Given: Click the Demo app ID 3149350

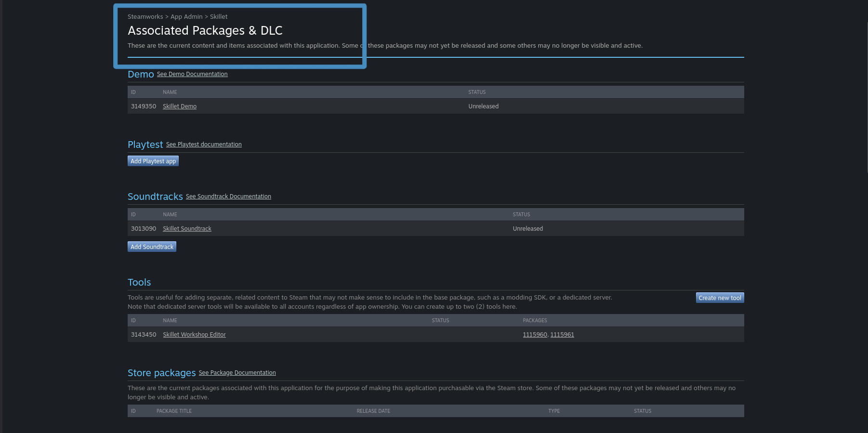Looking at the screenshot, I should (x=144, y=106).
